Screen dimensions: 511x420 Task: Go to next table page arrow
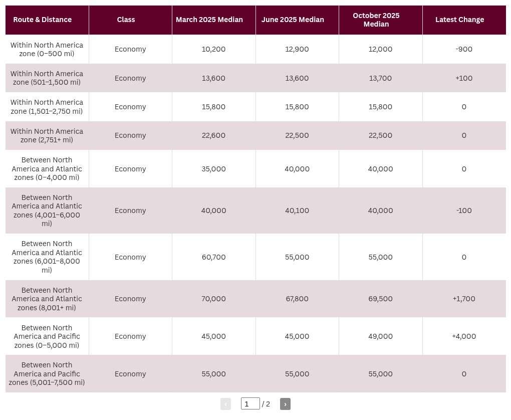(285, 404)
